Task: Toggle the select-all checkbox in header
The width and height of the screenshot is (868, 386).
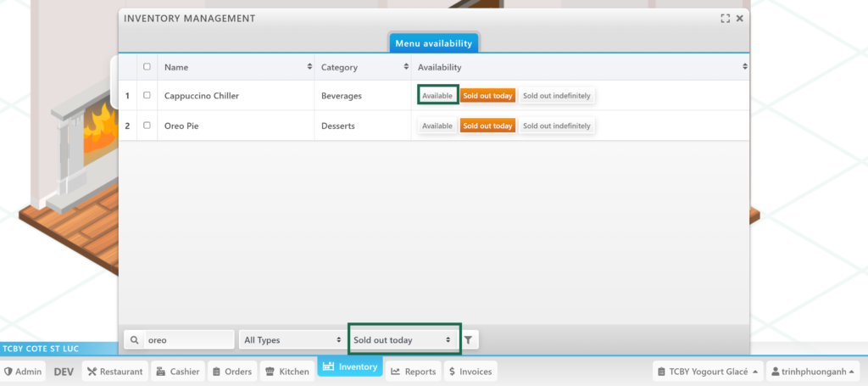Action: pyautogui.click(x=147, y=67)
